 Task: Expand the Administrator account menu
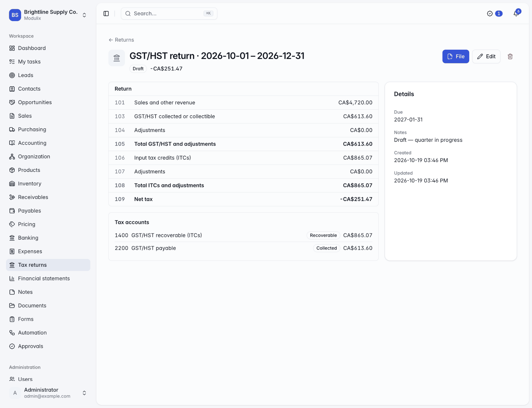[x=48, y=393]
